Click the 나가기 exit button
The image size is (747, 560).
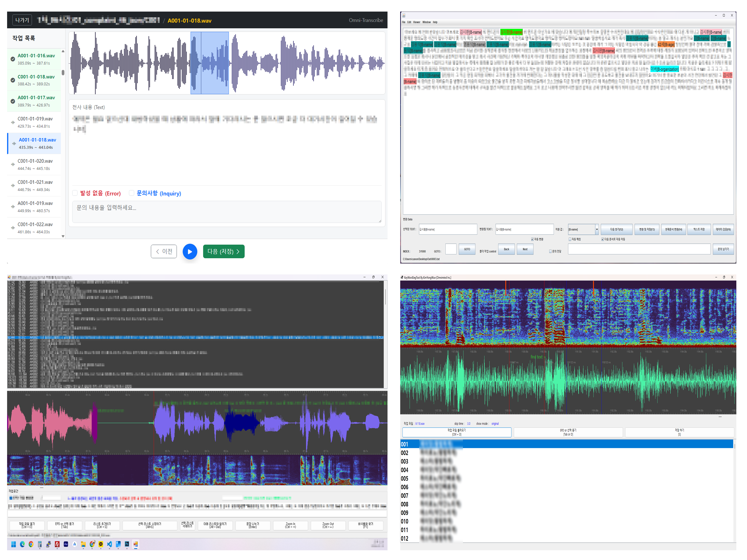22,20
